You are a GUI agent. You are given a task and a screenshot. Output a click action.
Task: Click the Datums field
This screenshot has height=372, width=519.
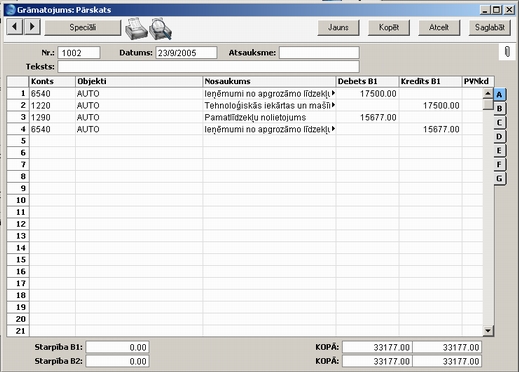click(186, 53)
